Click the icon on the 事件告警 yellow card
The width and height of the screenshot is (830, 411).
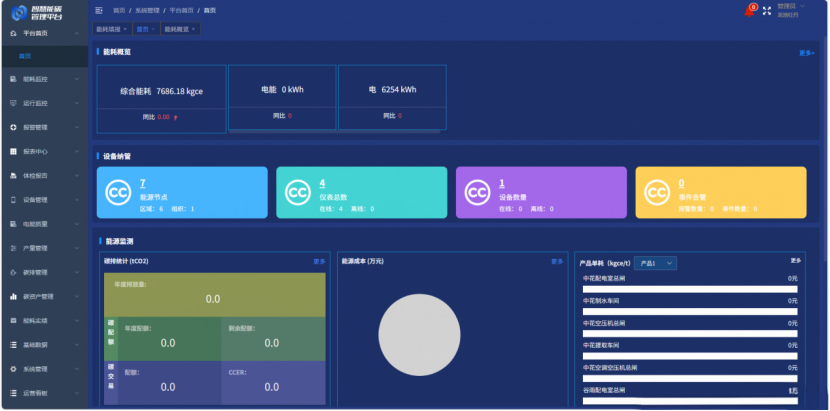click(656, 192)
